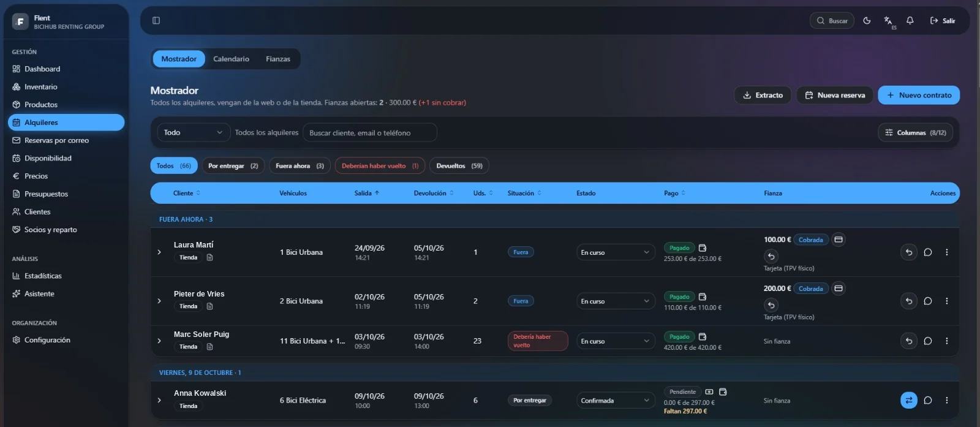Click the Nuevo contrato button
This screenshot has width=980, height=427.
(919, 95)
